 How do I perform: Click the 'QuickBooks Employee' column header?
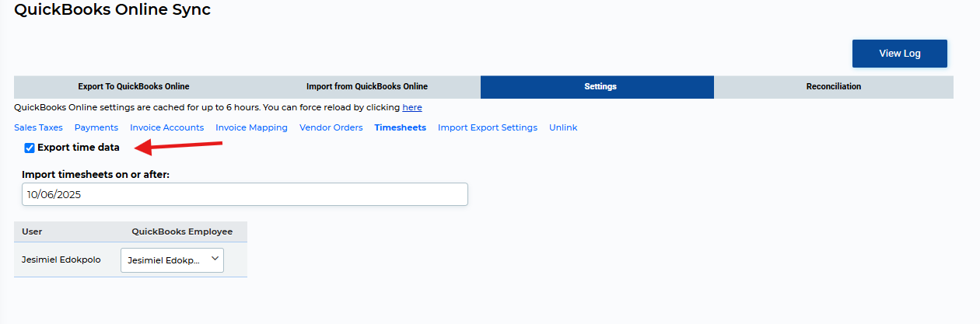click(182, 232)
